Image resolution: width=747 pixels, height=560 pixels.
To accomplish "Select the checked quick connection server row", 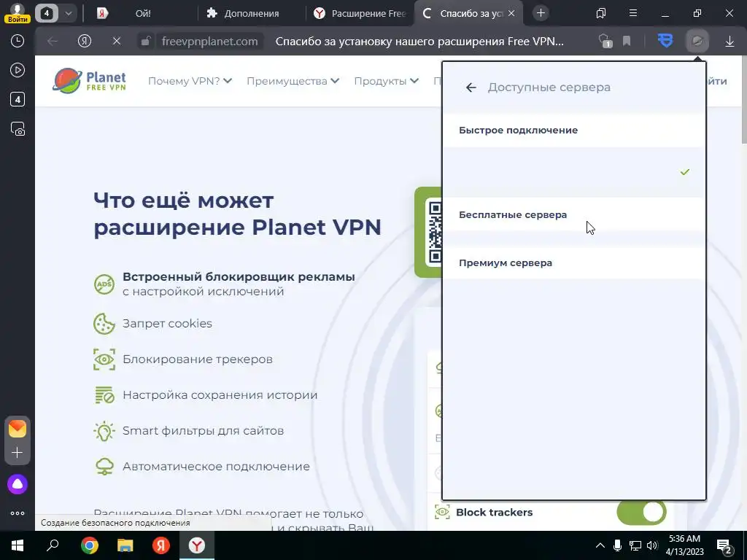I will (573, 172).
